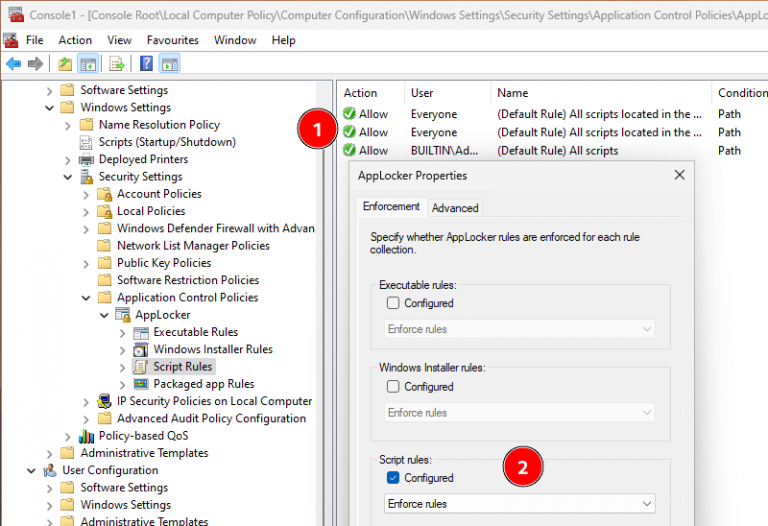Close the AppLocker Properties dialog
Image resolution: width=768 pixels, height=526 pixels.
click(679, 175)
